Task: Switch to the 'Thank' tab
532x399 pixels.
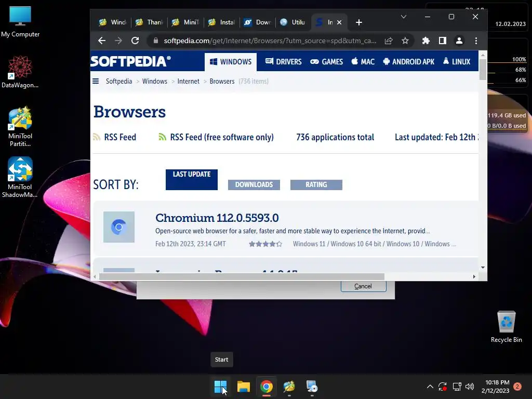Action: [x=149, y=22]
